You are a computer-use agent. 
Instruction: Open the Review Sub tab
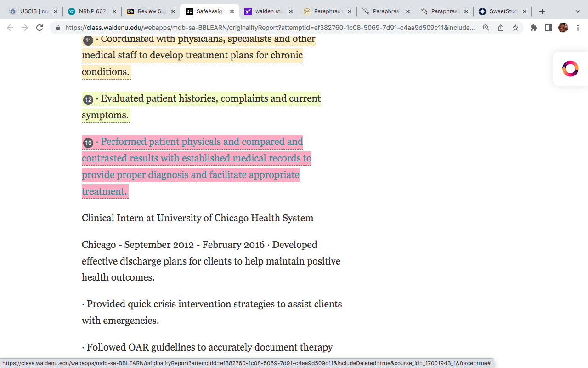151,11
